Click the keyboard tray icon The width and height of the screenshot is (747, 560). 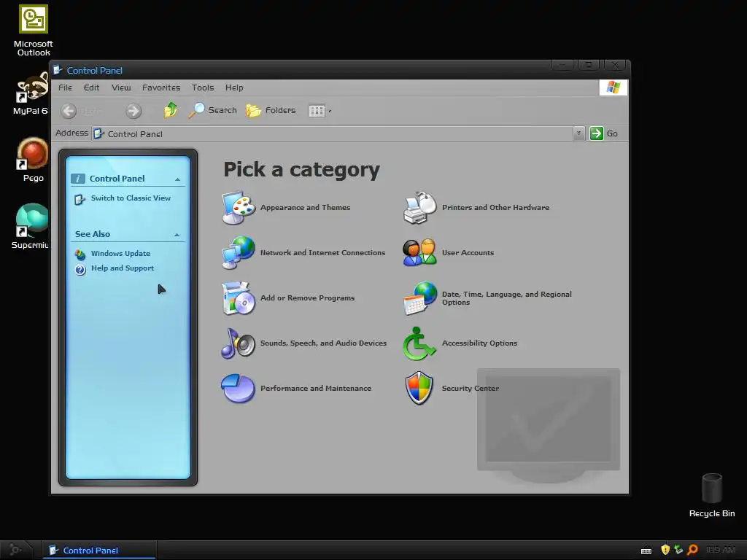646,551
